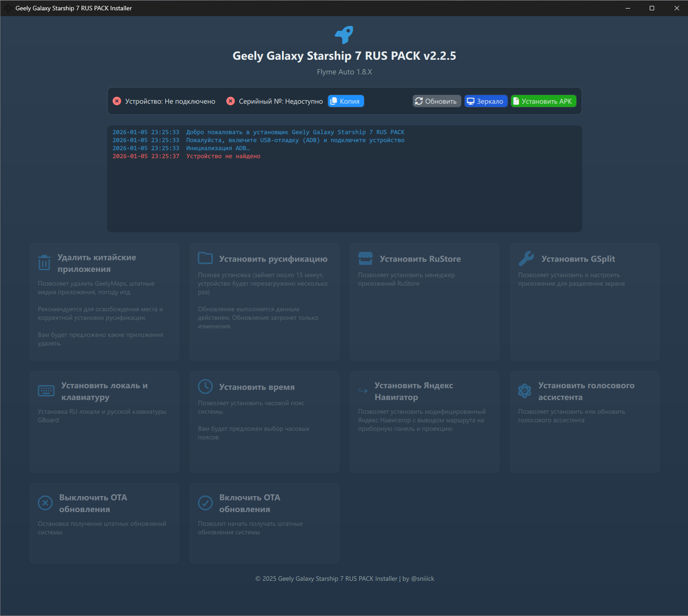Viewport: 688px width, 616px height.
Task: Click the rocket logo icon
Action: point(344,35)
